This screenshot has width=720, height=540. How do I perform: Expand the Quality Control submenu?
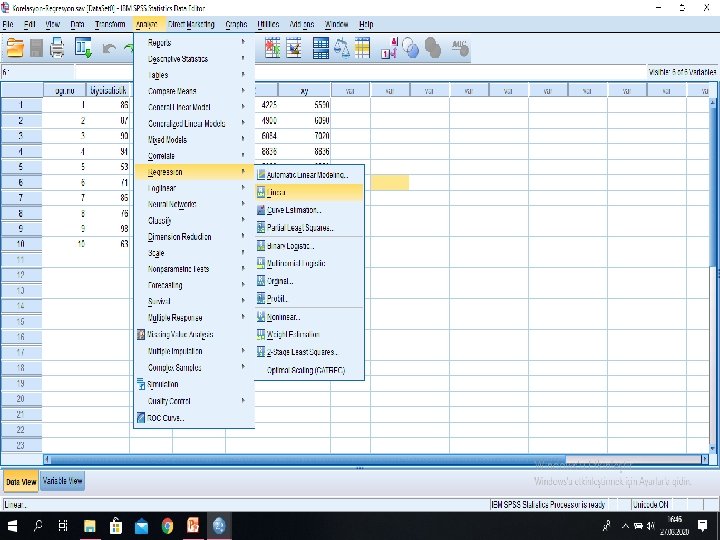(194, 401)
